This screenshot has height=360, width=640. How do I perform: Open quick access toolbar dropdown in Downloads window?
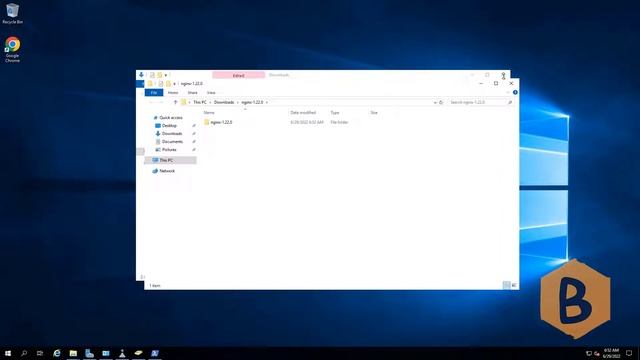[166, 75]
